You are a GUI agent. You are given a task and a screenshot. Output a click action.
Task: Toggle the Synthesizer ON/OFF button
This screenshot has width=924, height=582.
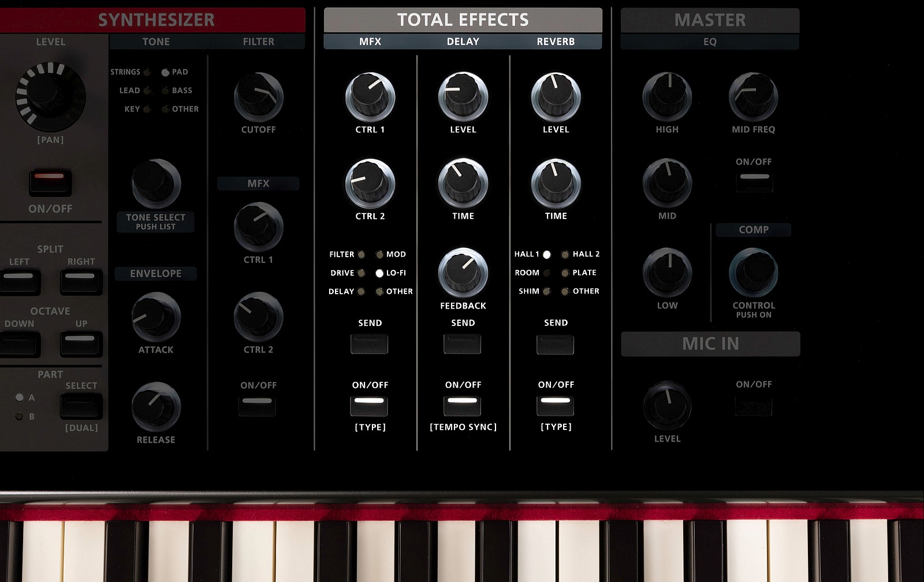50,183
